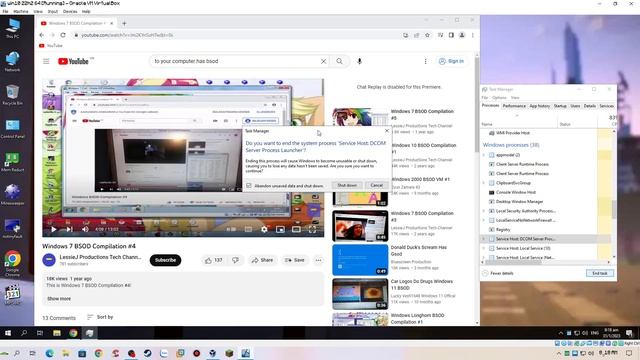Viewport: 640px width, 360px height.
Task: Close the Task Manager warning dialog
Action: [x=387, y=131]
